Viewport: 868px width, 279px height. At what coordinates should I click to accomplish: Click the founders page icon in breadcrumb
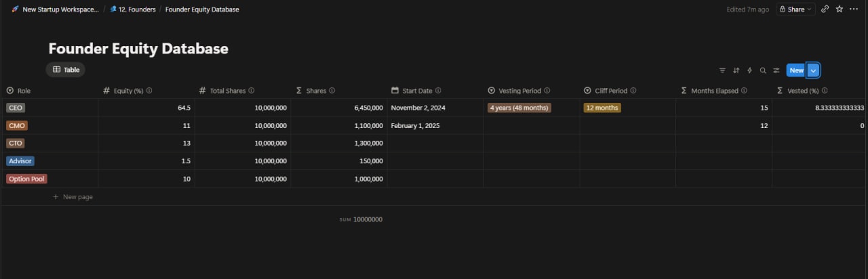click(113, 9)
